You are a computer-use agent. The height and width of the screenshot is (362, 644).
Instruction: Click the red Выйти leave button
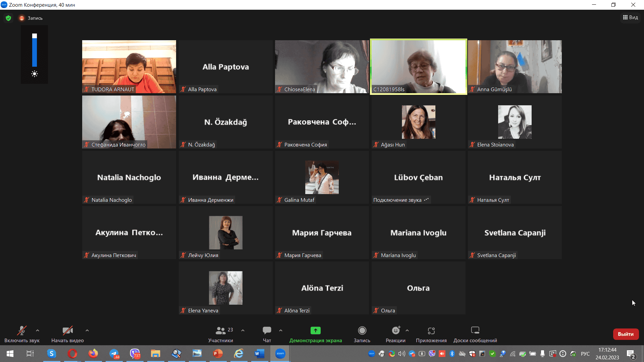pyautogui.click(x=626, y=334)
